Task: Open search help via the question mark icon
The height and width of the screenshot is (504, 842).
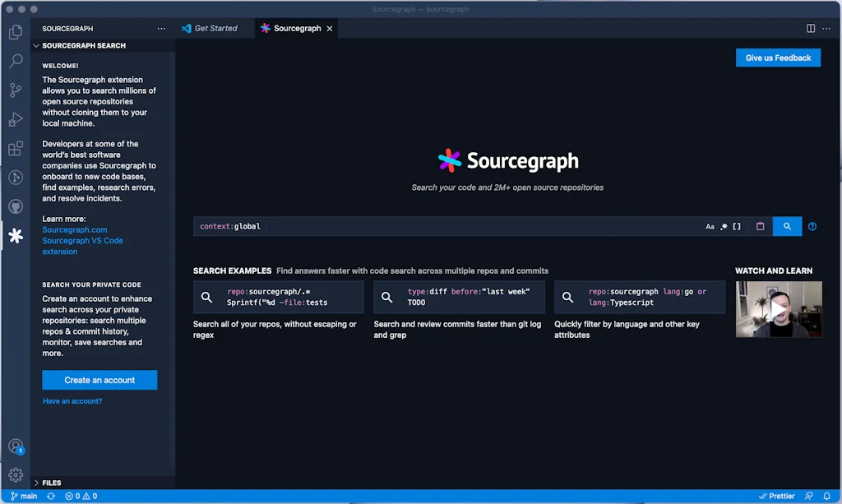Action: point(812,225)
